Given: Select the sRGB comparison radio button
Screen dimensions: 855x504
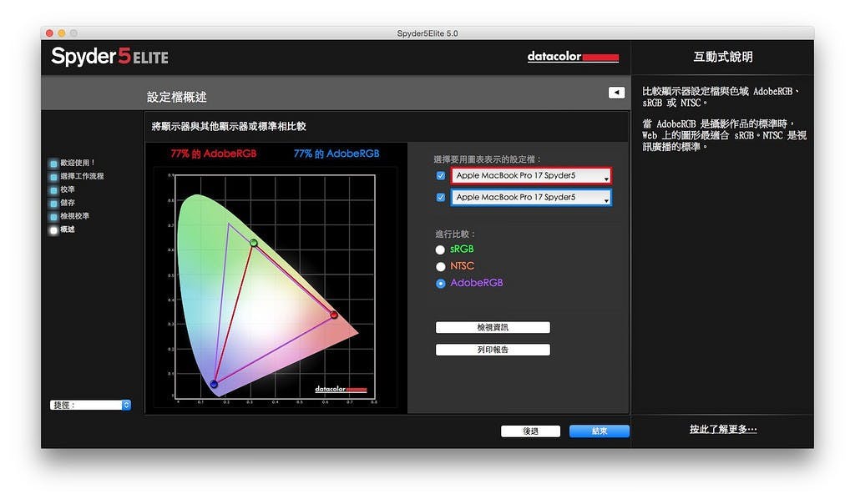Looking at the screenshot, I should point(440,249).
